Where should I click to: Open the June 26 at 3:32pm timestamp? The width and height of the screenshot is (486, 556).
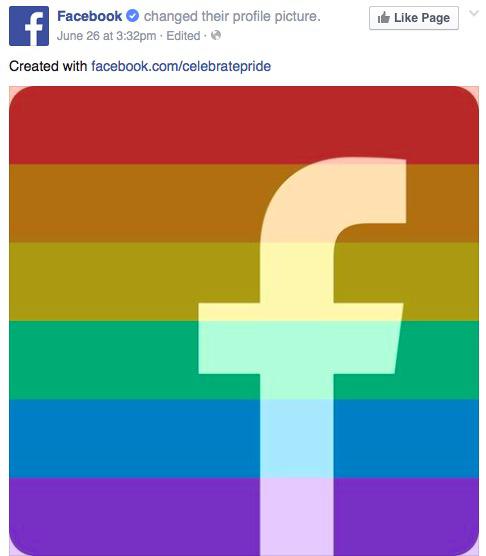[x=106, y=36]
